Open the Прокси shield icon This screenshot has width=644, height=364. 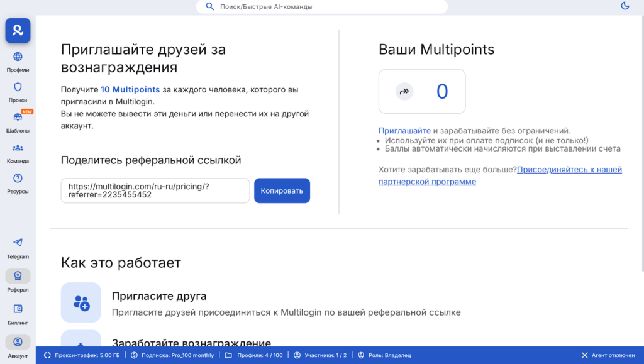coord(18,87)
